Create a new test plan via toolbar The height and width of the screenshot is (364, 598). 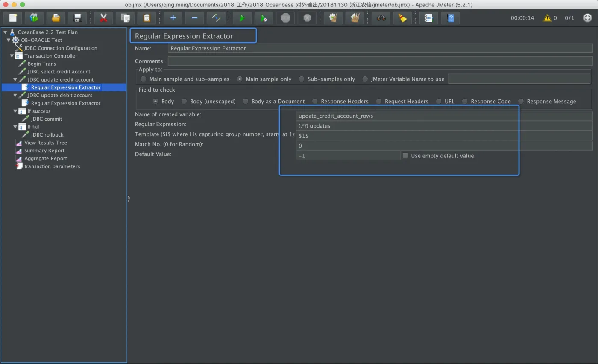[13, 18]
